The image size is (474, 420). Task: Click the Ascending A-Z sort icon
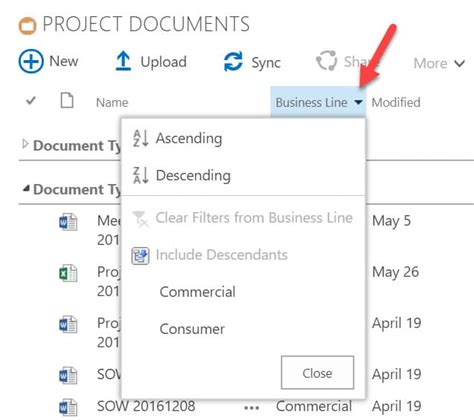pos(140,138)
